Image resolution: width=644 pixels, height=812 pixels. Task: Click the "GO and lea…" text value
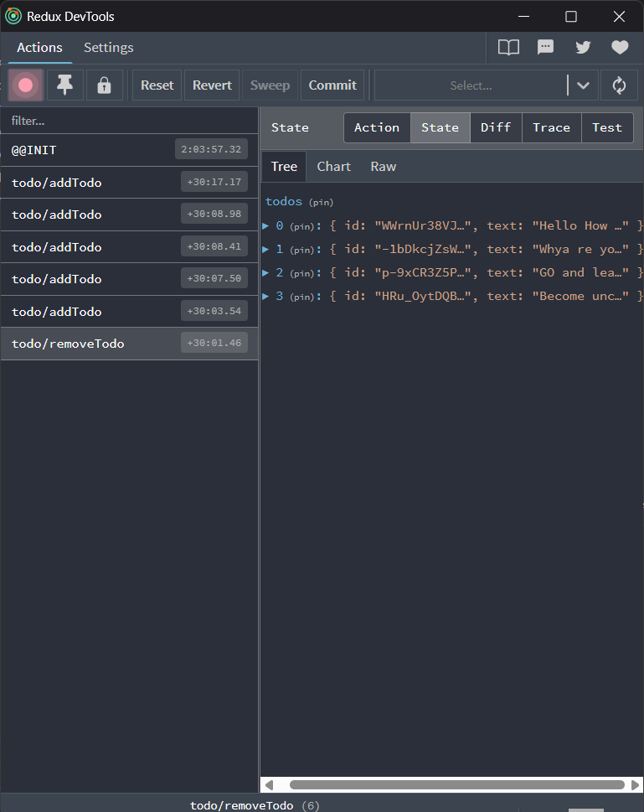click(x=580, y=273)
